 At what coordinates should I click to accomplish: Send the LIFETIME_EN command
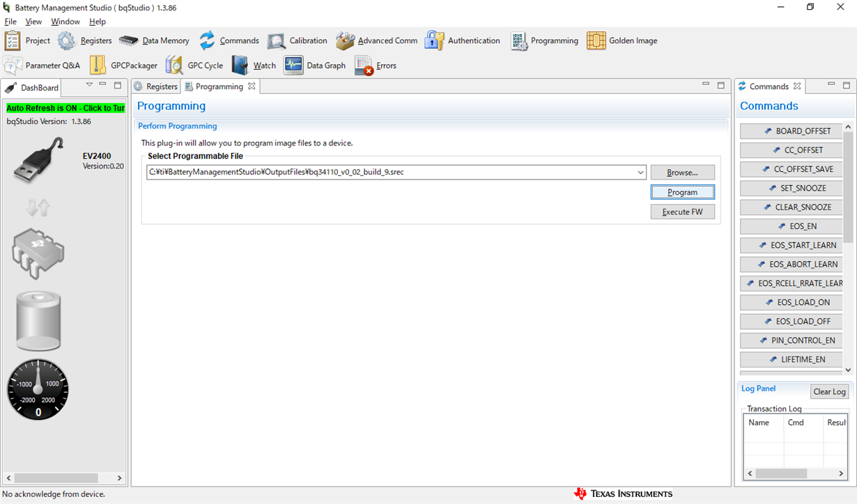792,359
